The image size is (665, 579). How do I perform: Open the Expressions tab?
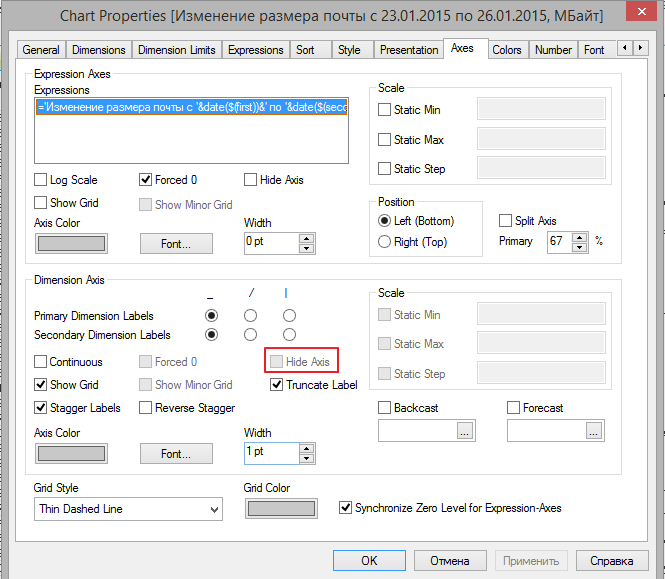[x=256, y=50]
